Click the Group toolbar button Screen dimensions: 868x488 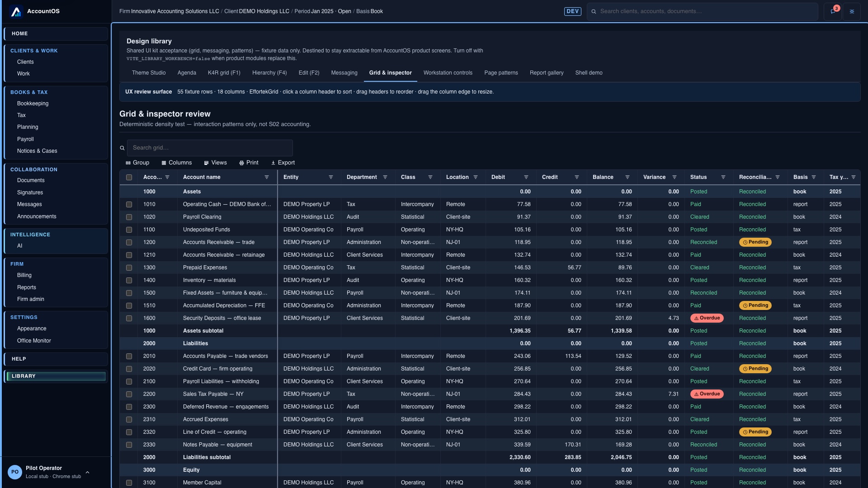tap(137, 163)
